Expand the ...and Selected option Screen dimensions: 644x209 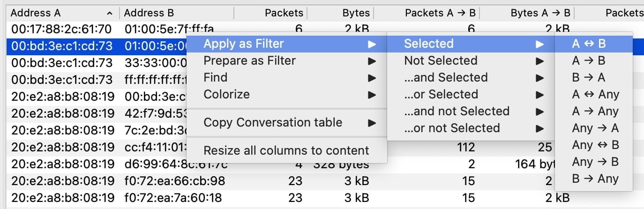[446, 77]
